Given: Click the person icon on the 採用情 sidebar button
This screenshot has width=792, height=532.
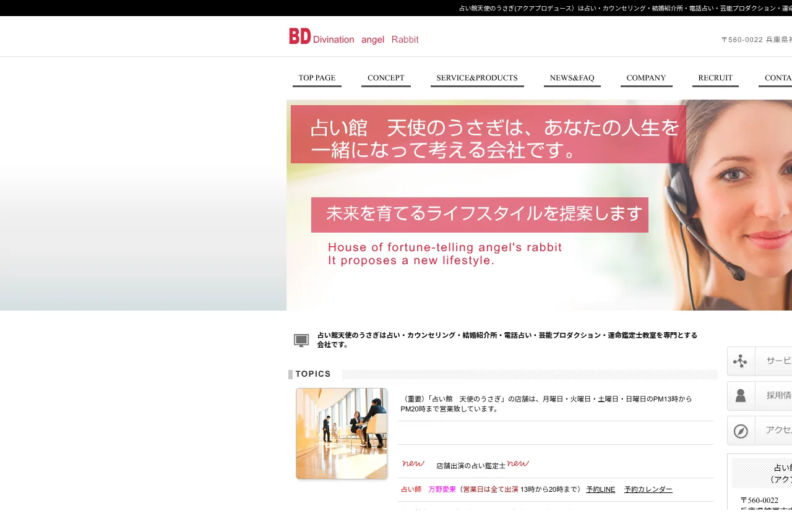Looking at the screenshot, I should click(741, 396).
